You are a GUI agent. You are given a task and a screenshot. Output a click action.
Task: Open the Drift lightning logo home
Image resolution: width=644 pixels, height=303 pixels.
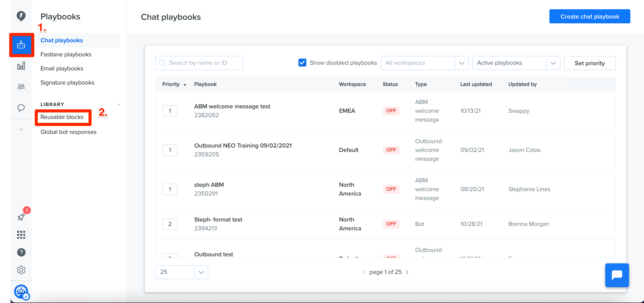click(21, 16)
